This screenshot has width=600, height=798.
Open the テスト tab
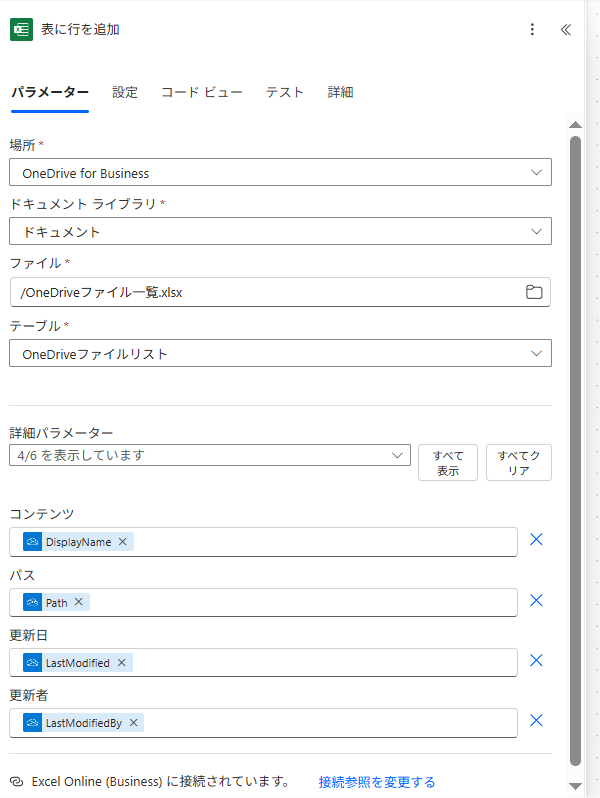285,93
